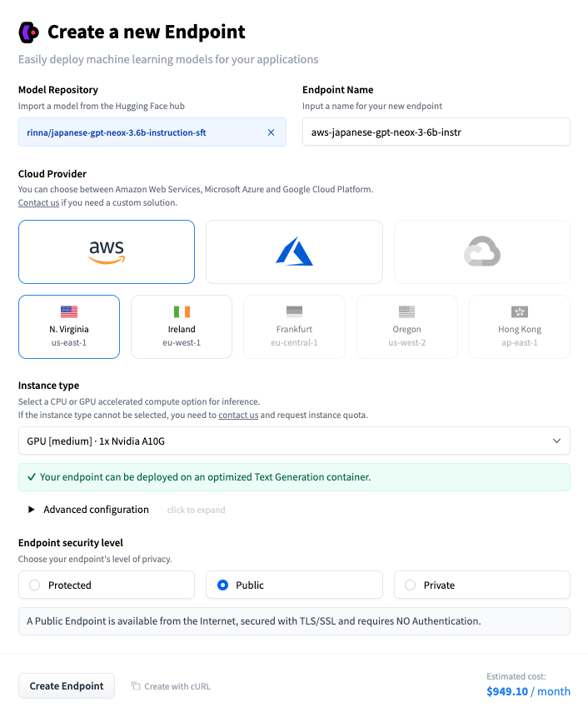This screenshot has width=588, height=717.
Task: Select the Microsoft Azure provider icon
Action: [294, 251]
